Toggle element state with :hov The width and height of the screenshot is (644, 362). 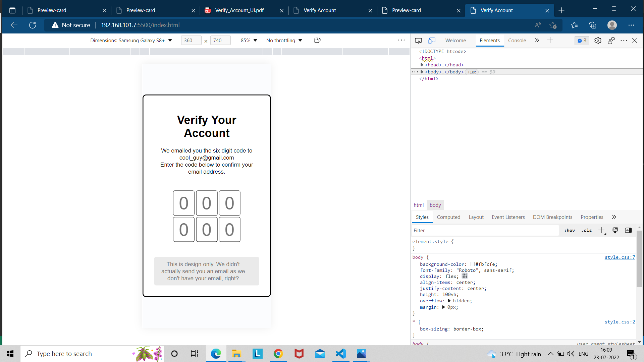tap(570, 230)
